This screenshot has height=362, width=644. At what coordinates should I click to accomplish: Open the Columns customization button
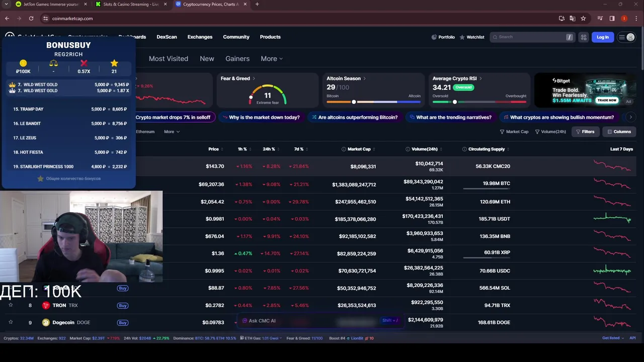click(x=619, y=132)
